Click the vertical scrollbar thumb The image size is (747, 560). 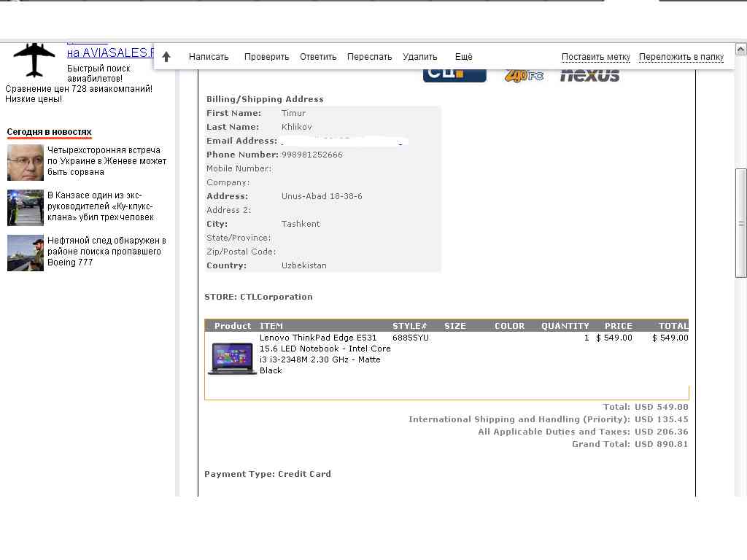[741, 223]
